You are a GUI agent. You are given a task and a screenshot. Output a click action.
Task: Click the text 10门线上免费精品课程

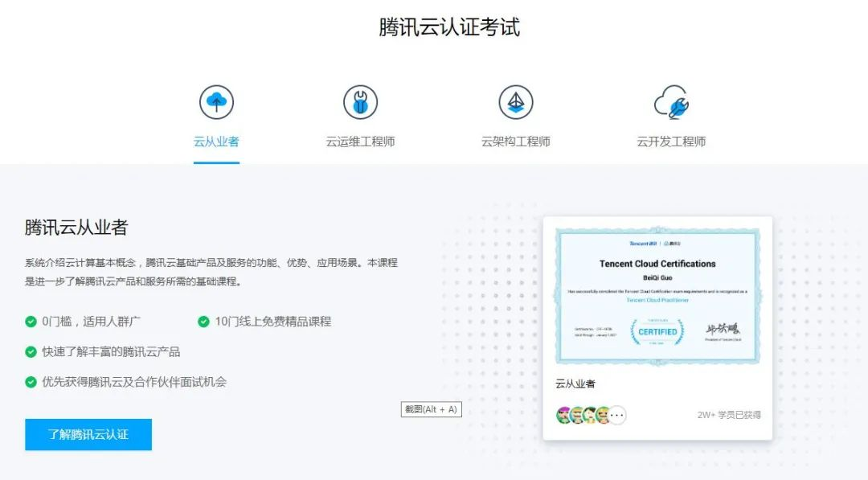point(273,322)
